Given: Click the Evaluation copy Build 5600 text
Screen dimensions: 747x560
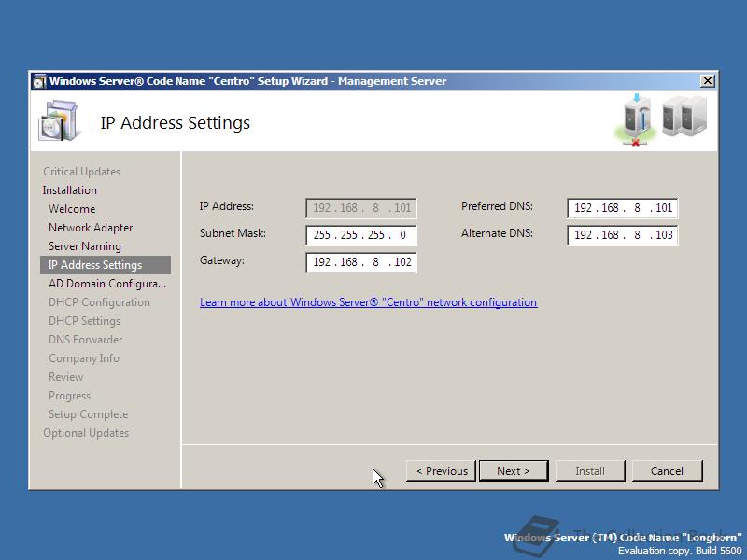Looking at the screenshot, I should point(680,551).
